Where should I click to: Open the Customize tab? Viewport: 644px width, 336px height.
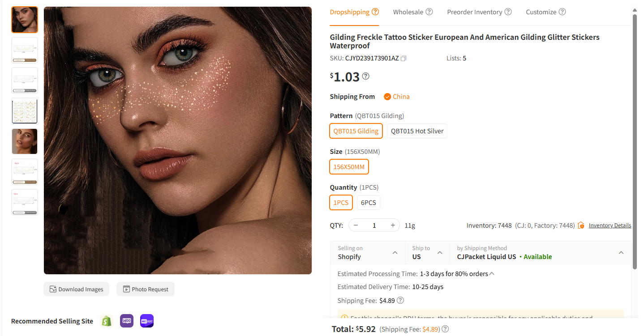541,12
